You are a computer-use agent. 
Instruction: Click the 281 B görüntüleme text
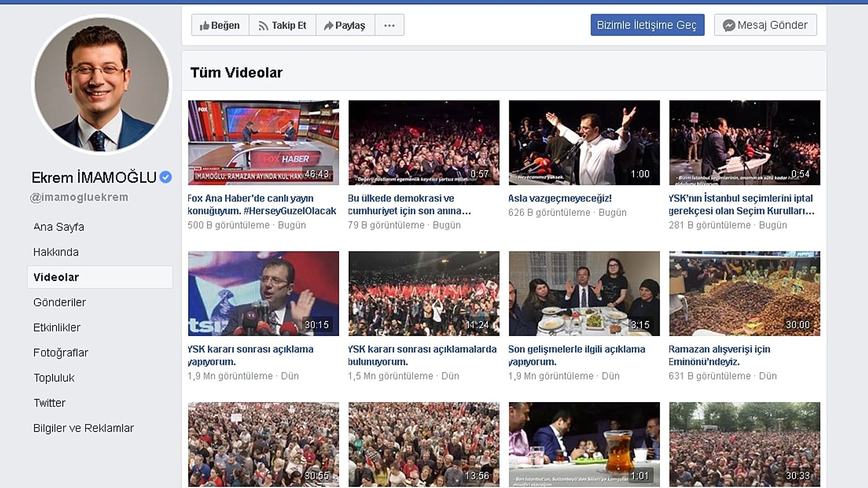(x=710, y=225)
